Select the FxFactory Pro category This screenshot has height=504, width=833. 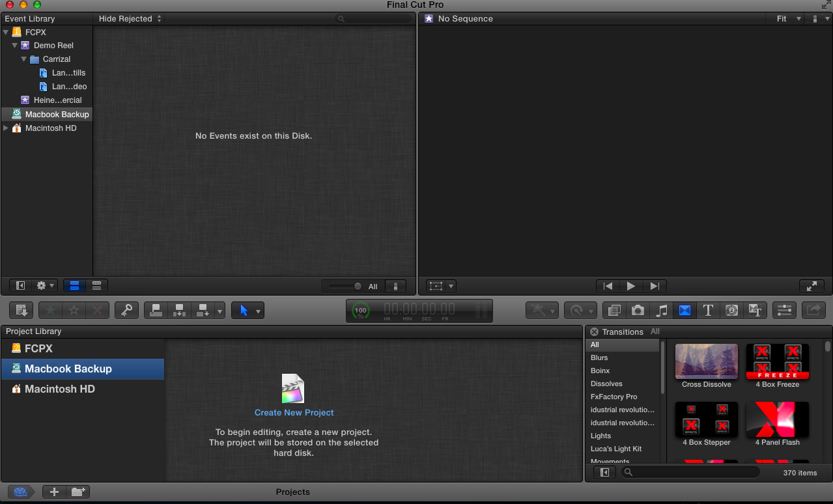click(x=614, y=397)
